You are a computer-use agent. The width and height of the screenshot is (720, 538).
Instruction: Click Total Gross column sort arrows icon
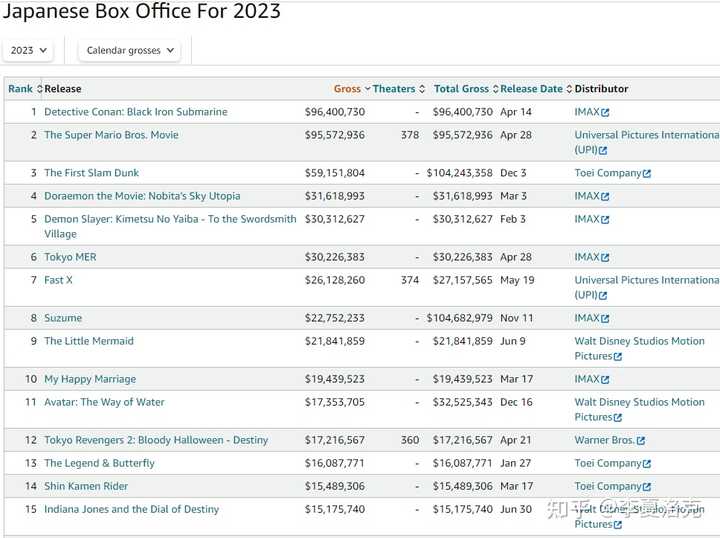pyautogui.click(x=495, y=89)
